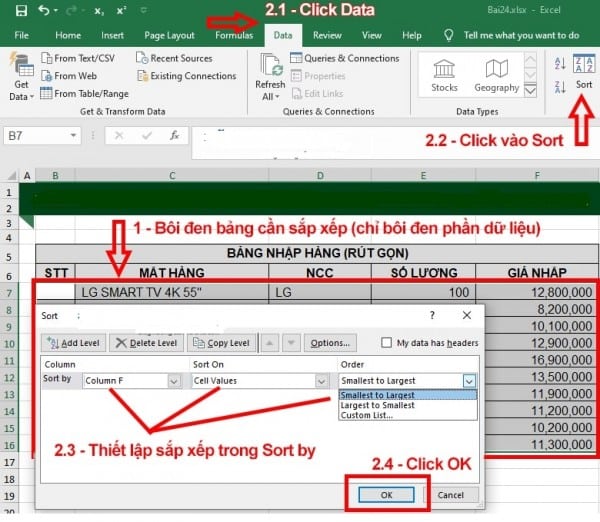Screen dimensions: 600x522
Task: Click the lightbulb Tell me icon
Action: (x=448, y=35)
